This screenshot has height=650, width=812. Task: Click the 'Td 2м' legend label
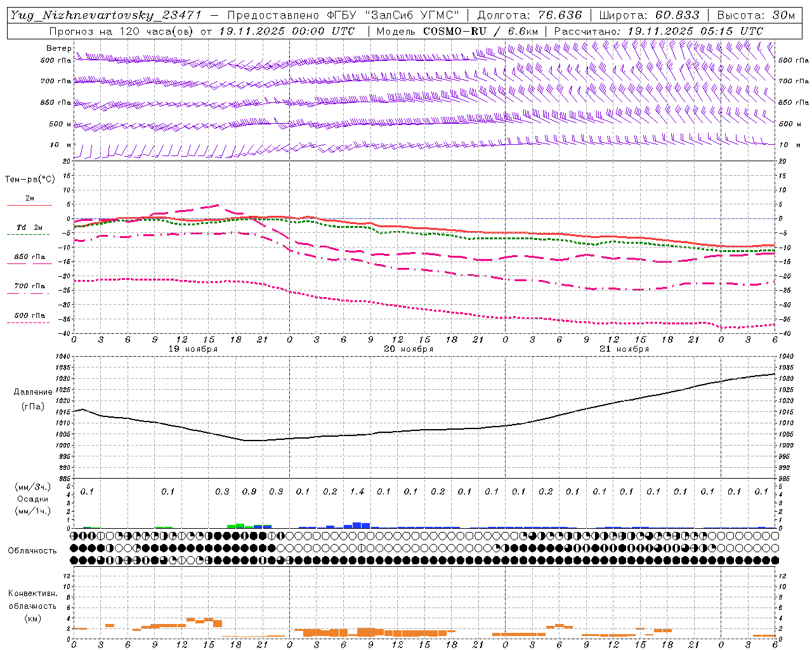pos(30,227)
